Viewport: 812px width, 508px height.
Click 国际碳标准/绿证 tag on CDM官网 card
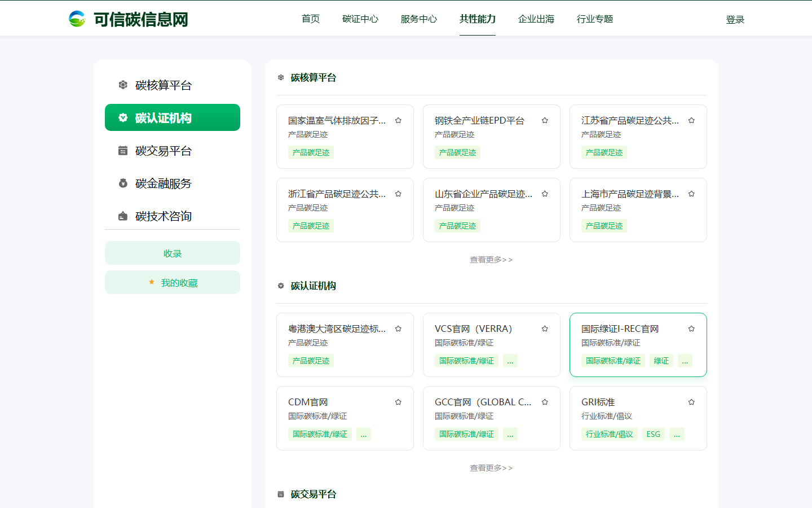[320, 434]
